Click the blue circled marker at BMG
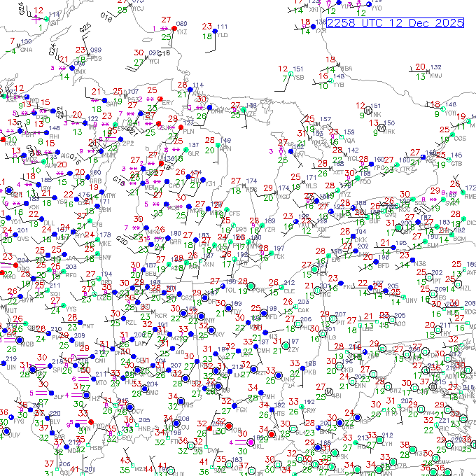The image size is (476, 476). (x=144, y=388)
